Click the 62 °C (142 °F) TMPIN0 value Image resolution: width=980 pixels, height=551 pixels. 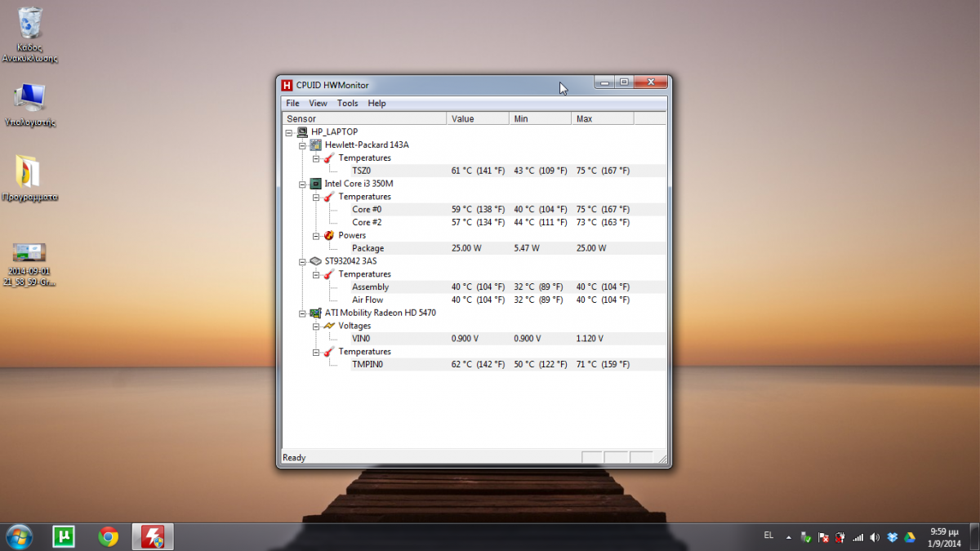pyautogui.click(x=479, y=365)
